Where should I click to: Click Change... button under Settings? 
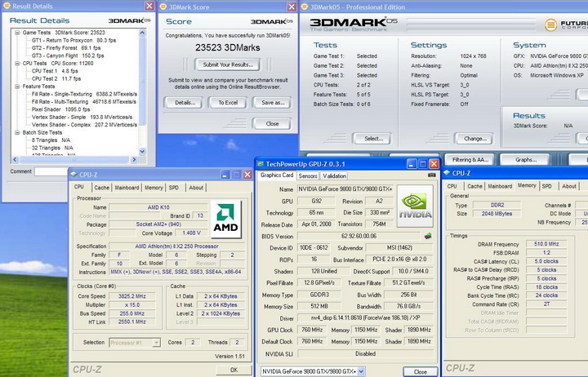click(474, 139)
